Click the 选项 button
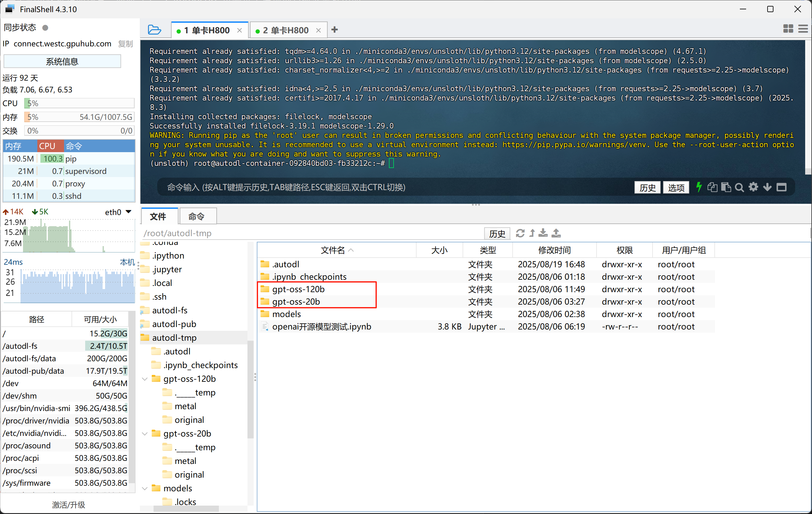 (676, 187)
